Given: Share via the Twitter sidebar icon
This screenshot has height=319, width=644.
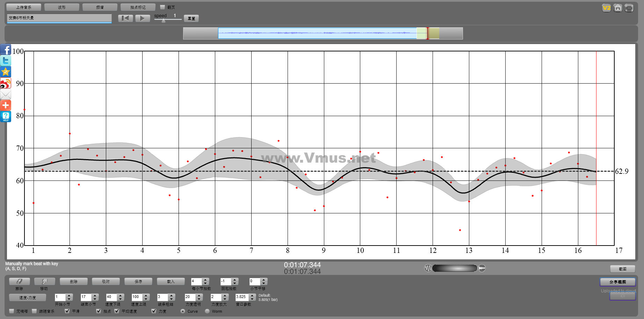Looking at the screenshot, I should click(x=6, y=61).
